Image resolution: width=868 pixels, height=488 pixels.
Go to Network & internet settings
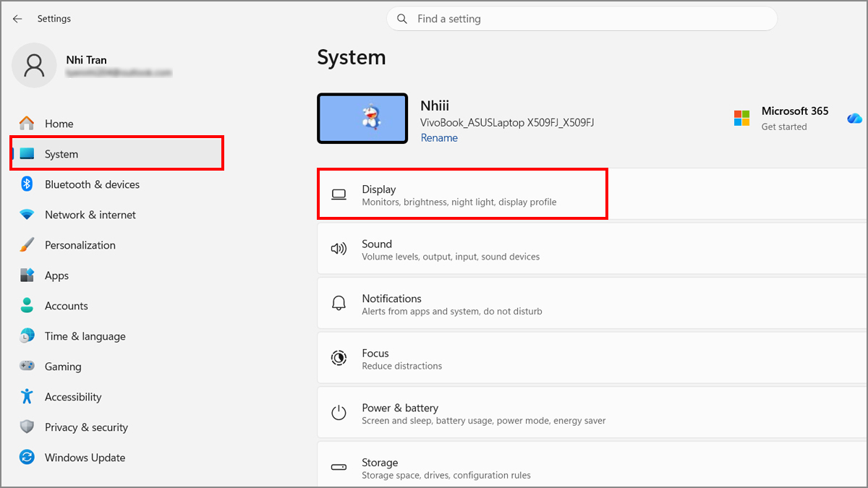[117, 215]
